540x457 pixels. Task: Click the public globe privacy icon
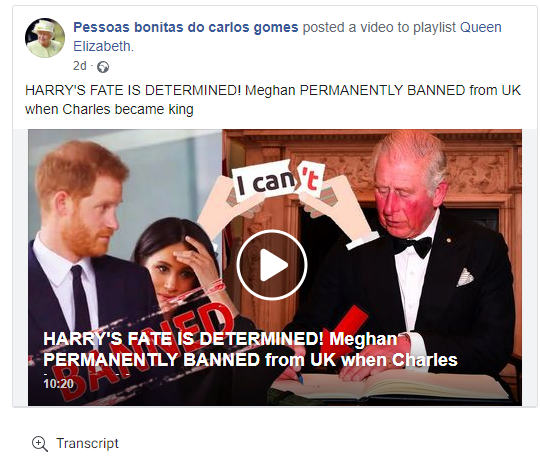click(x=103, y=67)
